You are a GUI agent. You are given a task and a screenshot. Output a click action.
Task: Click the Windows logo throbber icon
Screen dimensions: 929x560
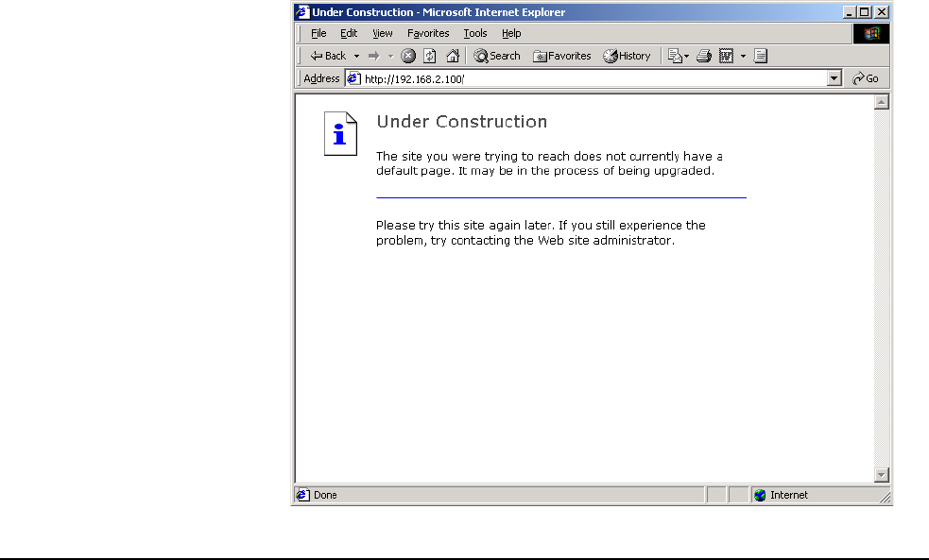(x=871, y=33)
